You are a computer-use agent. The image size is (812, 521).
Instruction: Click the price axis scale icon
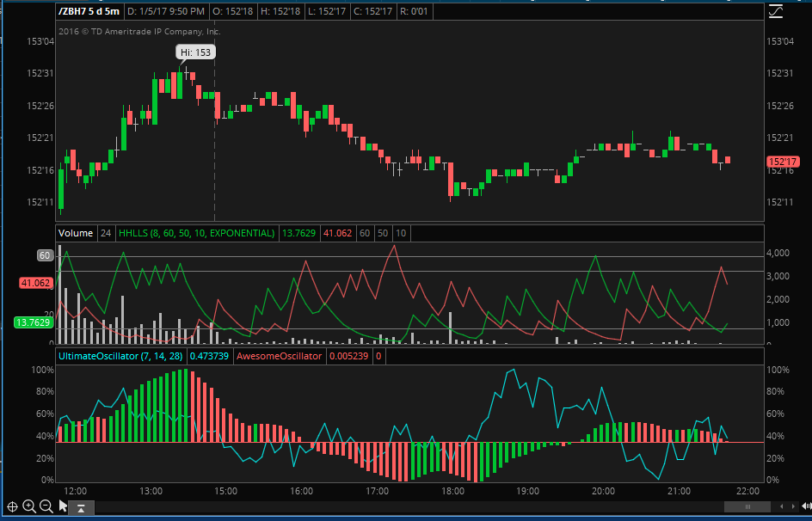click(x=775, y=11)
